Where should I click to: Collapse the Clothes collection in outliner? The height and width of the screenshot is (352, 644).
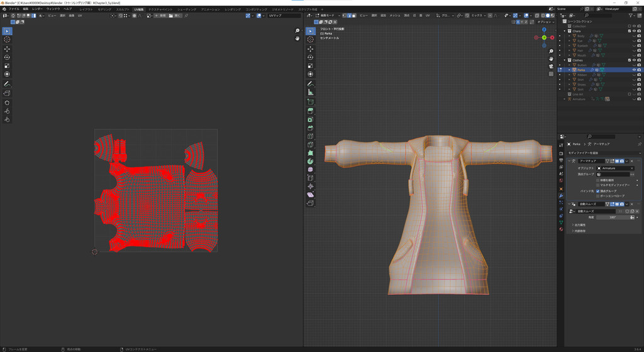(x=565, y=60)
